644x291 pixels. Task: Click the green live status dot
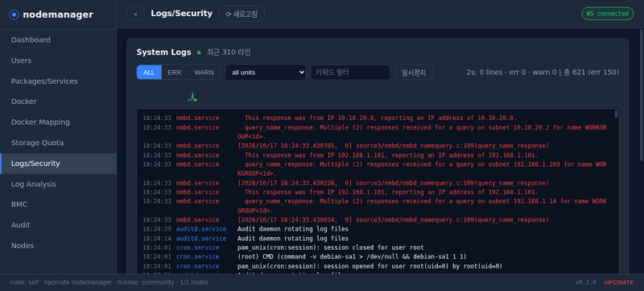coord(199,52)
